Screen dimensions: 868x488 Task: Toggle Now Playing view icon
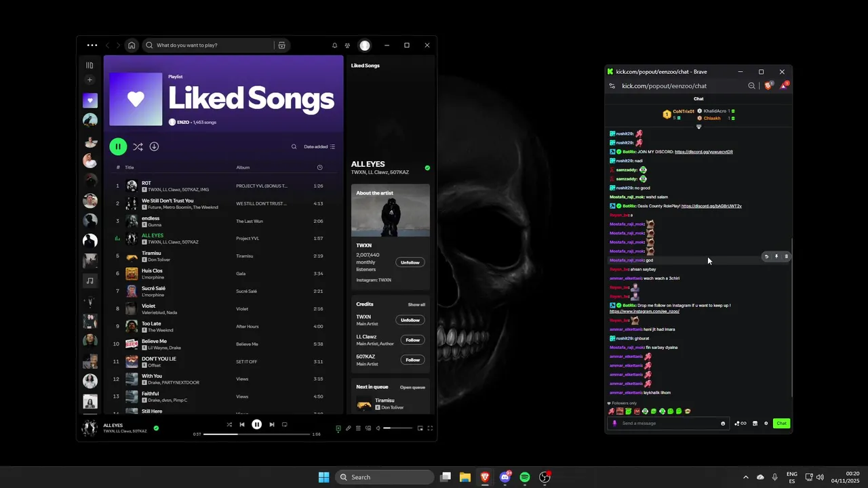[338, 428]
